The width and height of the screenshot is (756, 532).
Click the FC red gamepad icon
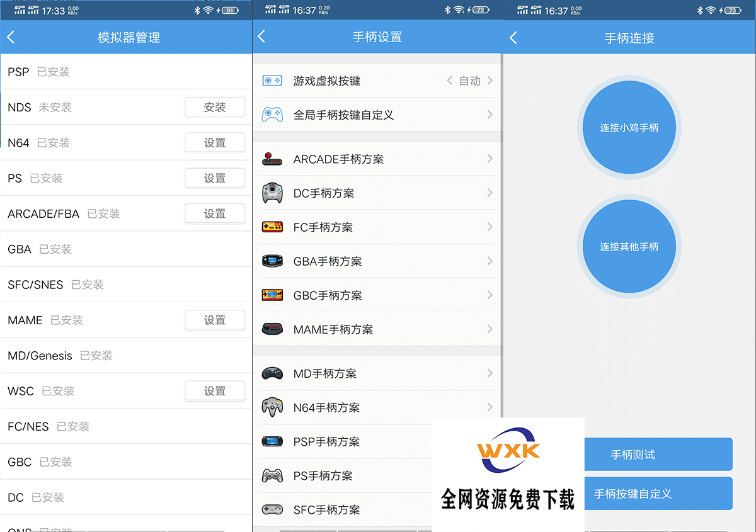[272, 227]
